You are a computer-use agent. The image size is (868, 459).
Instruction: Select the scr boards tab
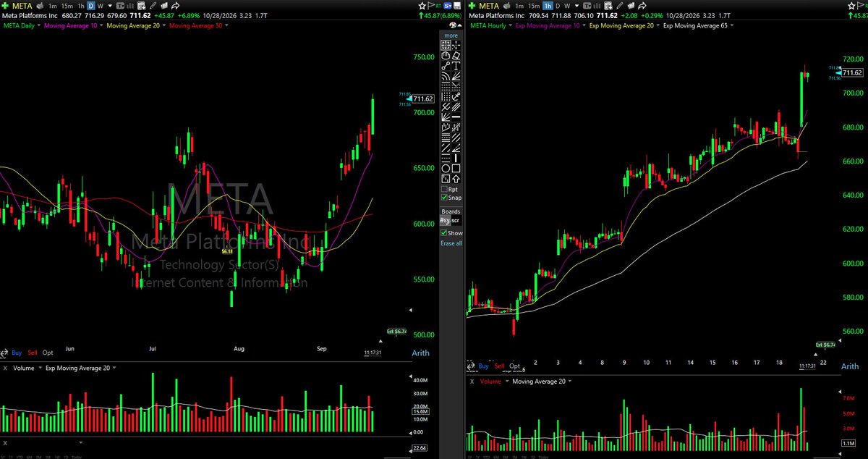coord(456,219)
